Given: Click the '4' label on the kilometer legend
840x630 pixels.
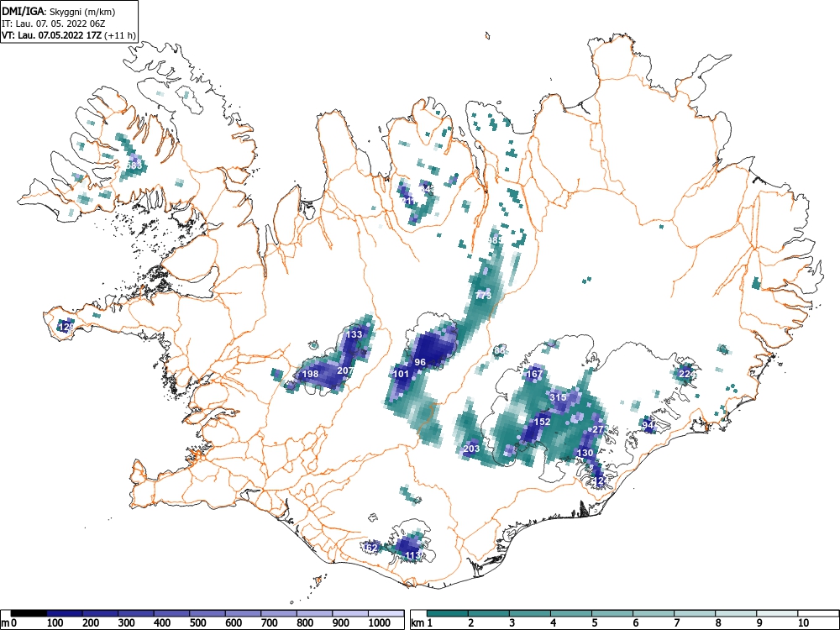Looking at the screenshot, I should click(553, 623).
